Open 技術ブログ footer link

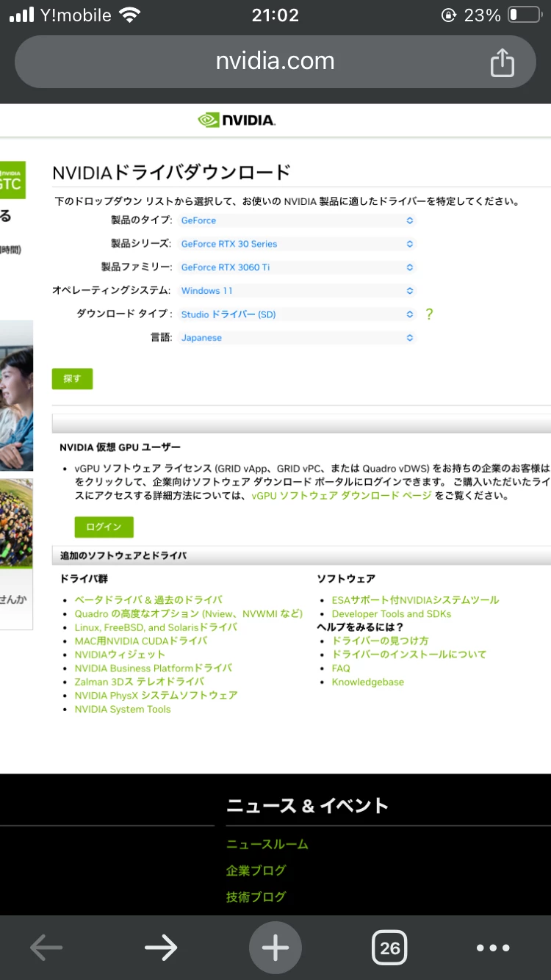256,897
